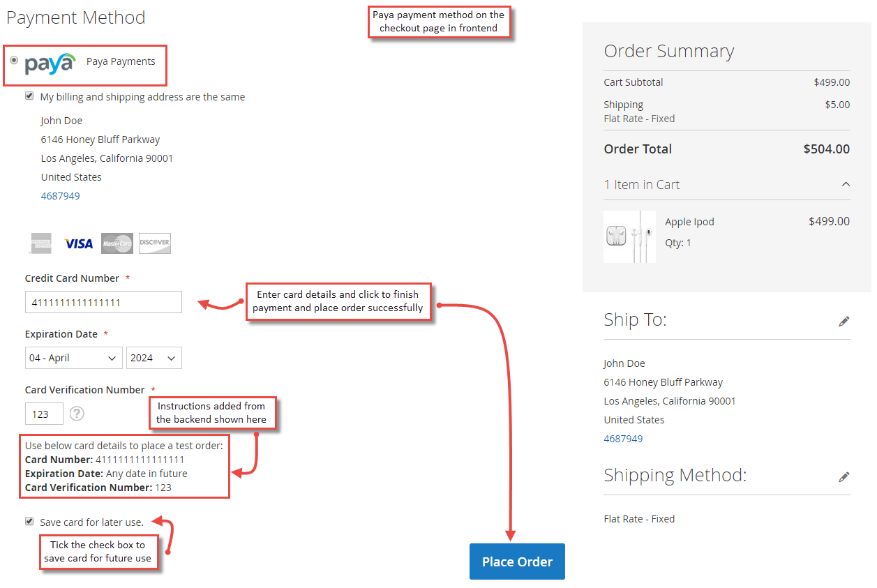Click the Cart Subtotal $499.00 value
877x588 pixels.
tap(832, 82)
